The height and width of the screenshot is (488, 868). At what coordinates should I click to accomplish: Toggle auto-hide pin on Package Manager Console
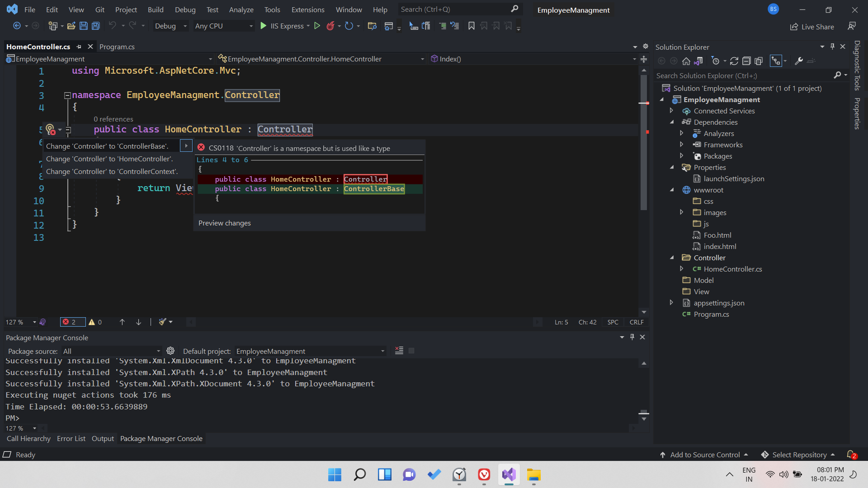click(632, 337)
